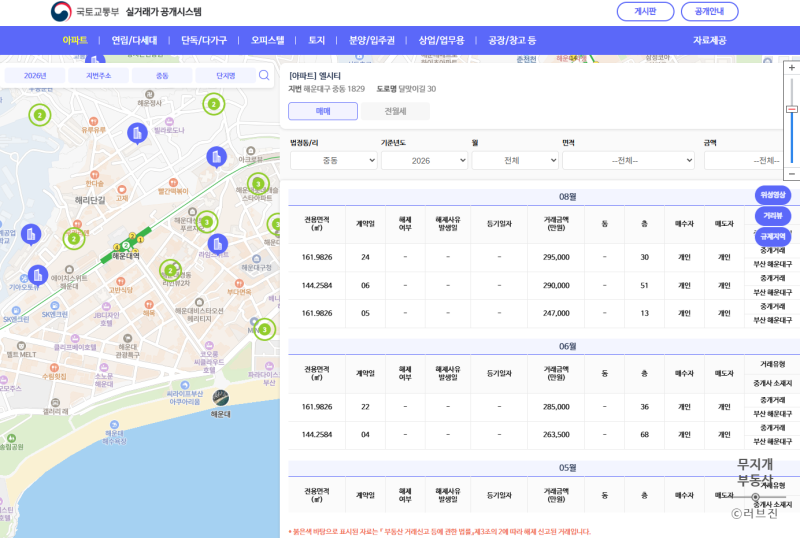Screen dimensions: 800x538
Task: Click the 고반식당 restaurant pin
Action: (x=121, y=281)
